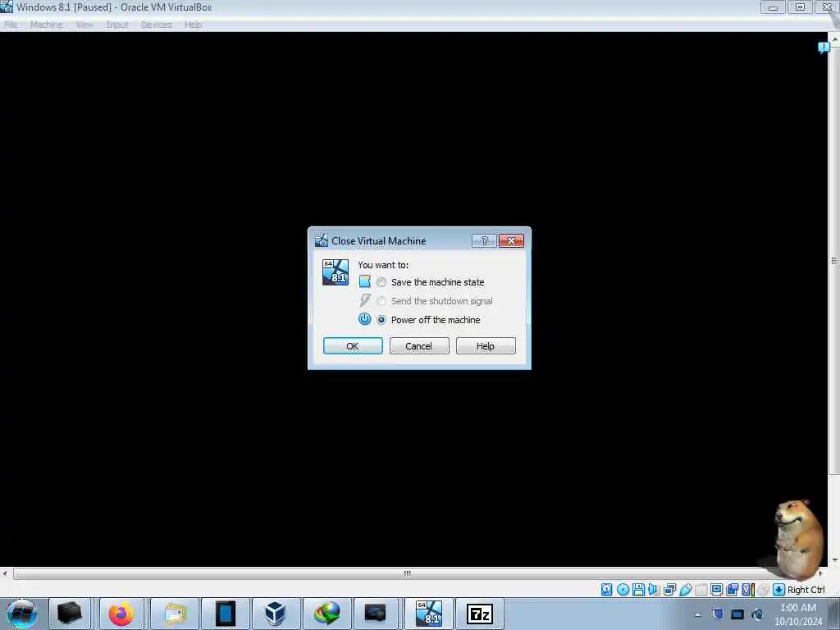Click the notification center icon at top right
The height and width of the screenshot is (630, 840).
click(824, 48)
